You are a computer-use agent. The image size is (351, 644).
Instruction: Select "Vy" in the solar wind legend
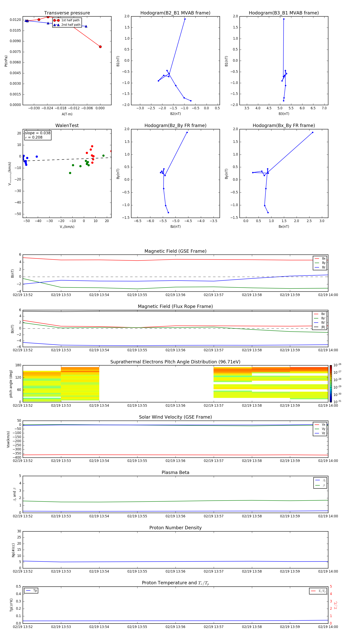(320, 429)
